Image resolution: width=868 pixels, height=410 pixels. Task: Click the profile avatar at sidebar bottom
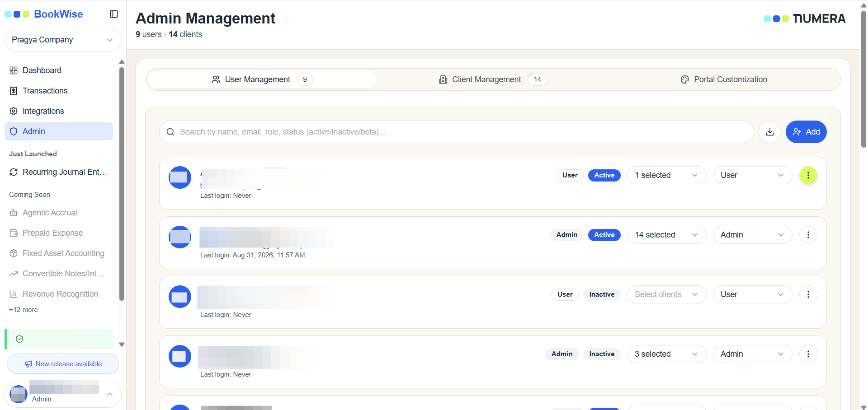[x=19, y=394]
